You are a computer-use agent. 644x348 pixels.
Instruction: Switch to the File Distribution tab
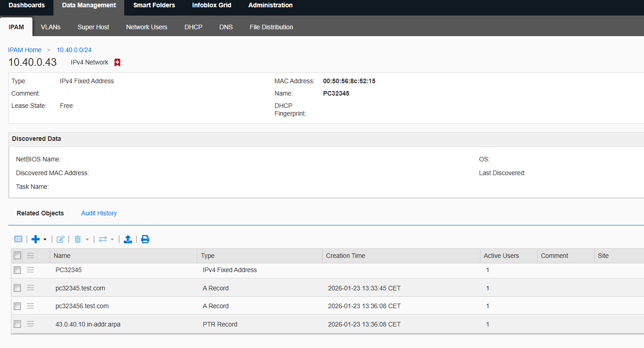(271, 27)
